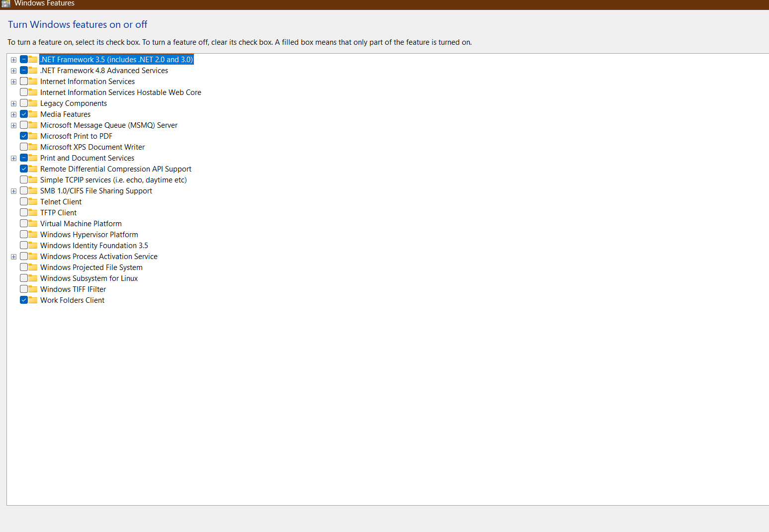Select Windows Process Activation Service label
The image size is (769, 532).
pyautogui.click(x=99, y=257)
